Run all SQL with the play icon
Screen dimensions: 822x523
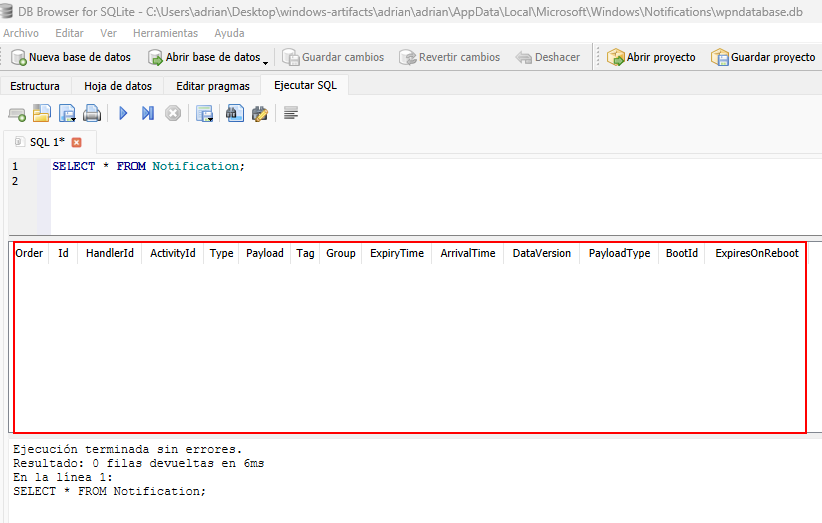point(123,114)
